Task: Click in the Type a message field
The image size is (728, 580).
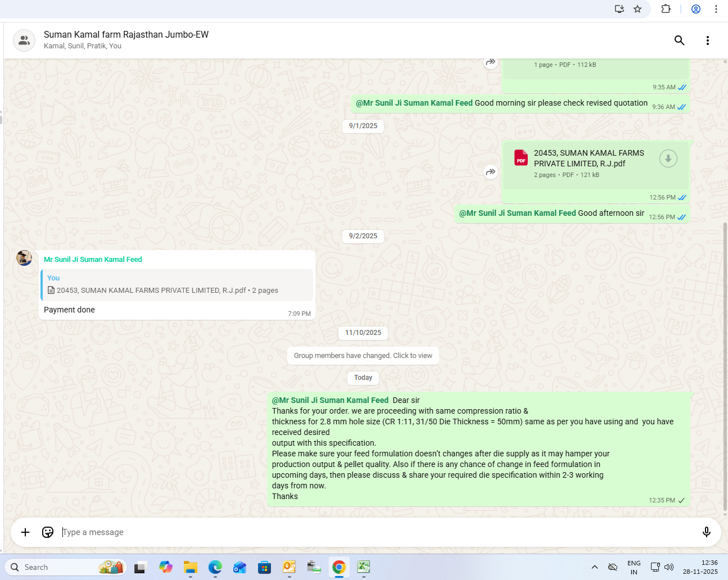Action: [x=371, y=532]
